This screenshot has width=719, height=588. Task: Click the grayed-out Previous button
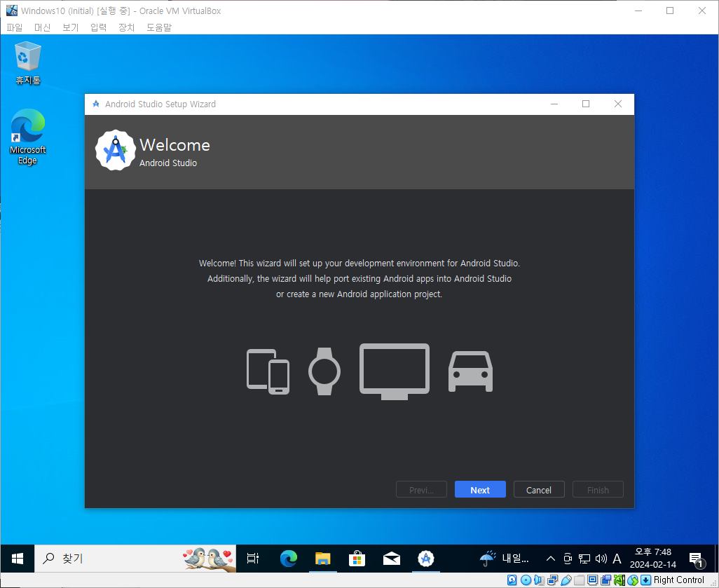(x=421, y=489)
